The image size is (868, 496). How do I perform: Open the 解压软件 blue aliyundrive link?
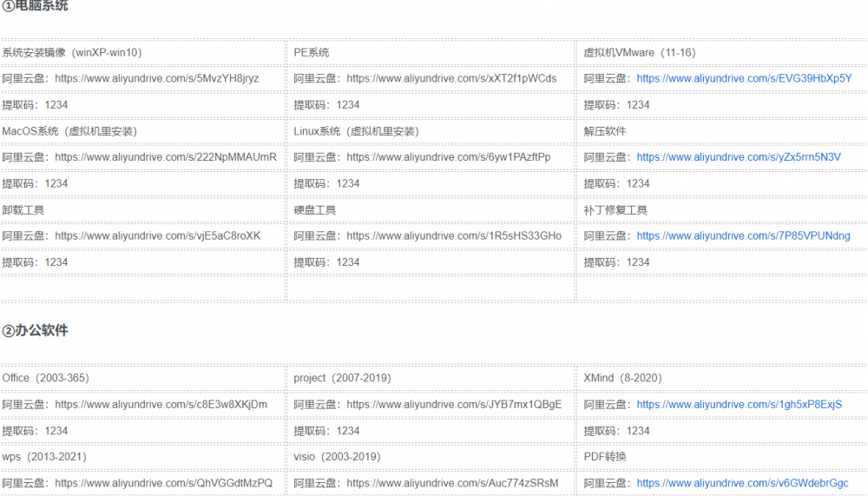[739, 157]
